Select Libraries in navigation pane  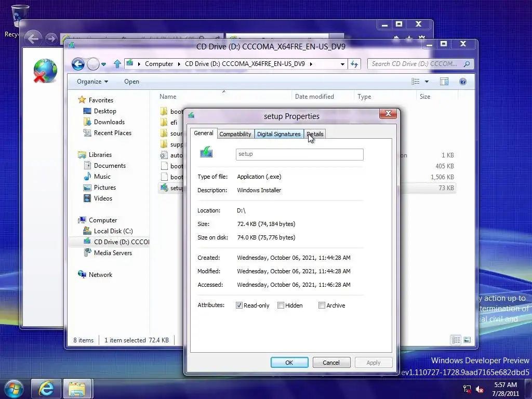(100, 154)
